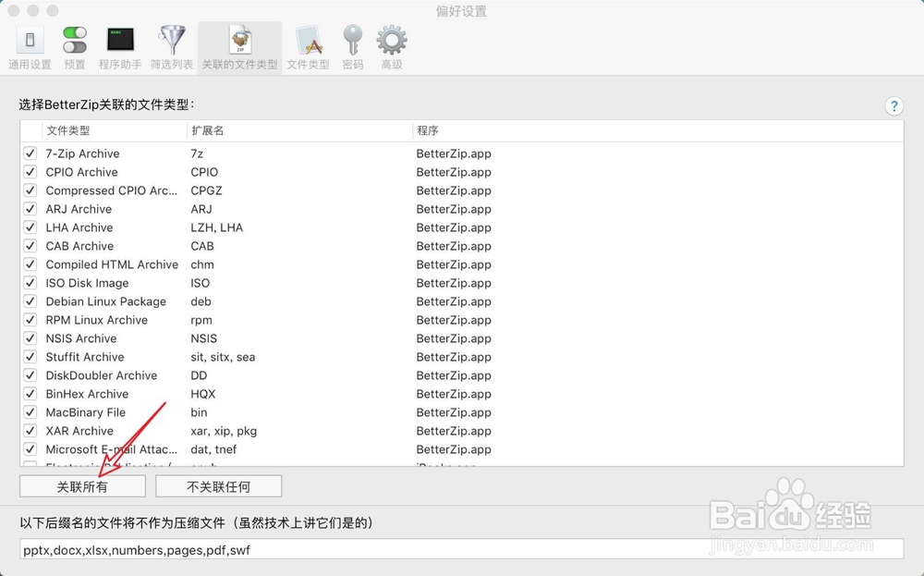Viewport: 924px width, 576px height.
Task: Uncheck the 7-Zip Archive checkbox
Action: coord(30,153)
